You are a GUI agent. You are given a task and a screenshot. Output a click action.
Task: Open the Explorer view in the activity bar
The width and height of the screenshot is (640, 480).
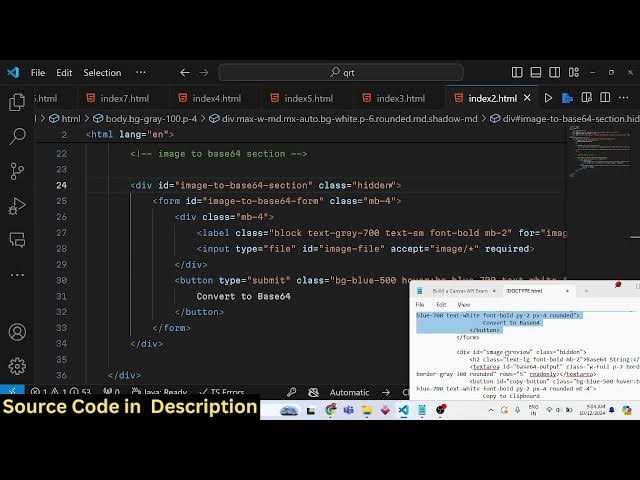tap(17, 102)
